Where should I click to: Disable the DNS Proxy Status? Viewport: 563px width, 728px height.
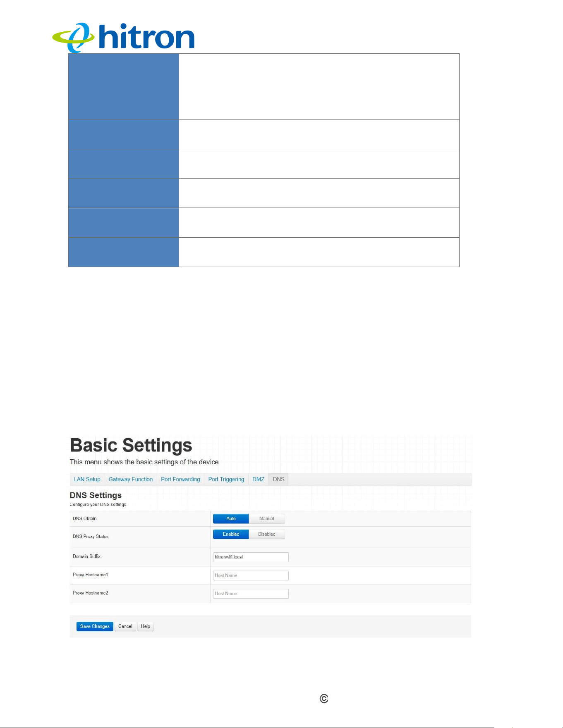(267, 534)
